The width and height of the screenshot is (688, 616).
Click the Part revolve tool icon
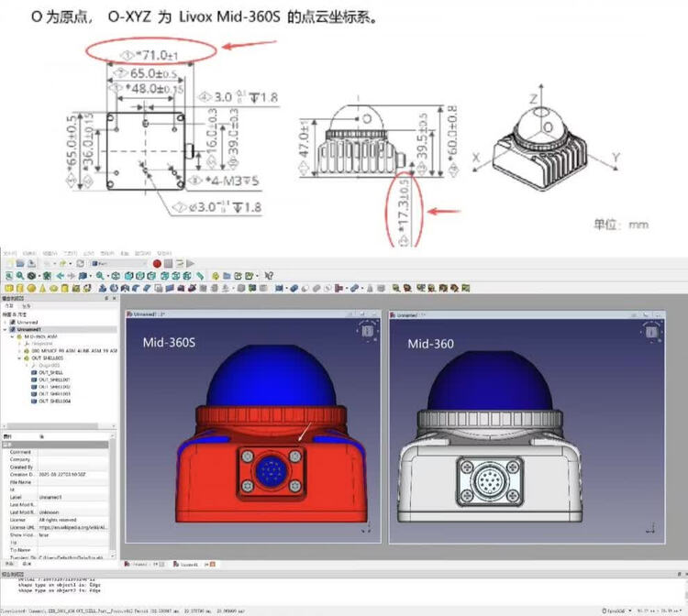114,288
